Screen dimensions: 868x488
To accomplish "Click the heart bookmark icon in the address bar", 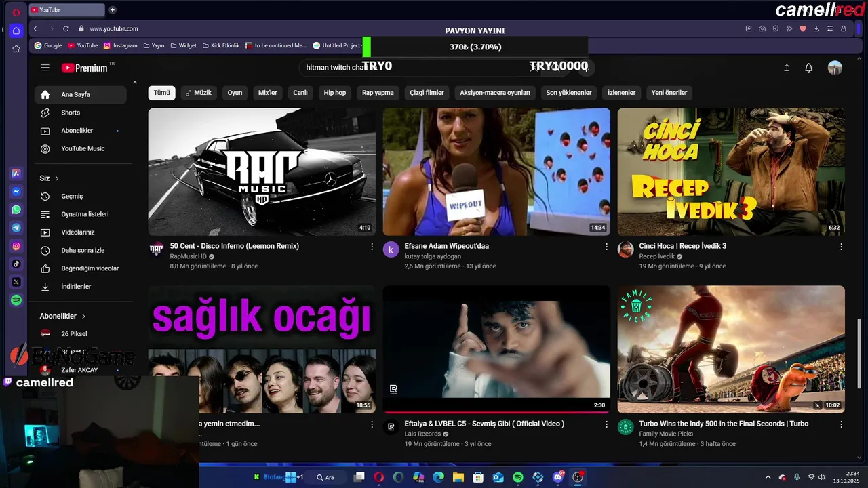I will tap(803, 28).
